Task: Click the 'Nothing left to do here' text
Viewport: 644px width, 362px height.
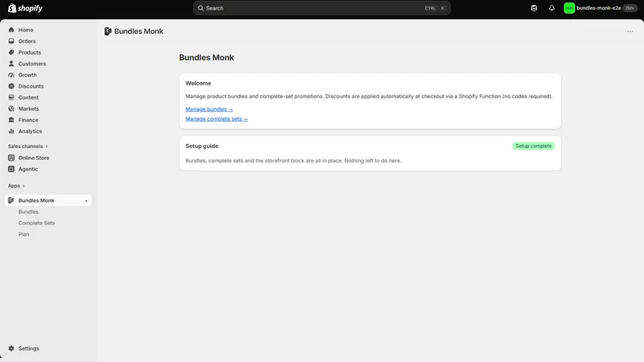Action: 373,160
